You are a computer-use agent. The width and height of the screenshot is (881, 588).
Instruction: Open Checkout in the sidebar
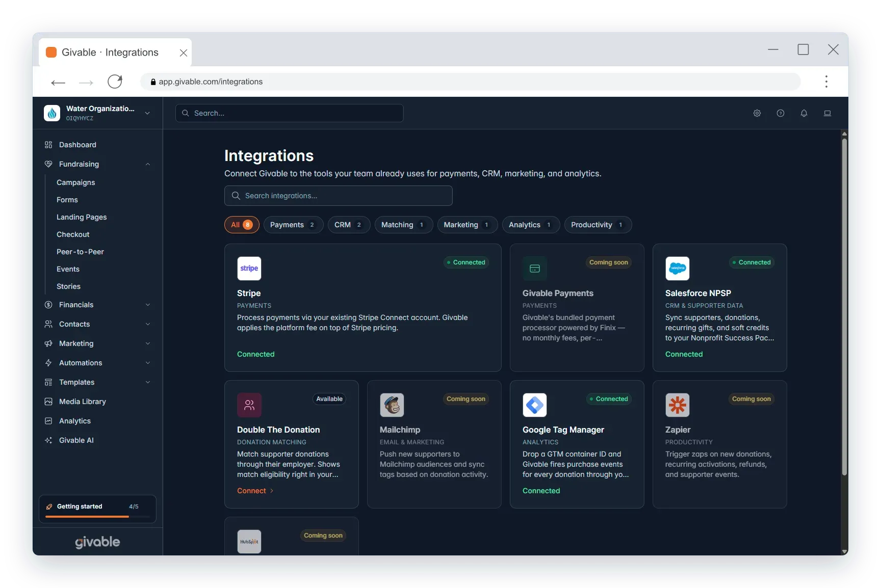[x=73, y=234]
